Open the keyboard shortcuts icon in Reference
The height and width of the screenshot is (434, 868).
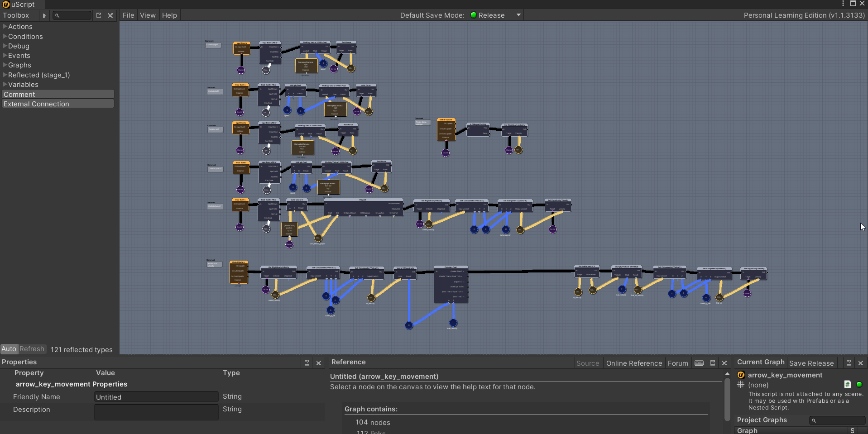pos(699,363)
